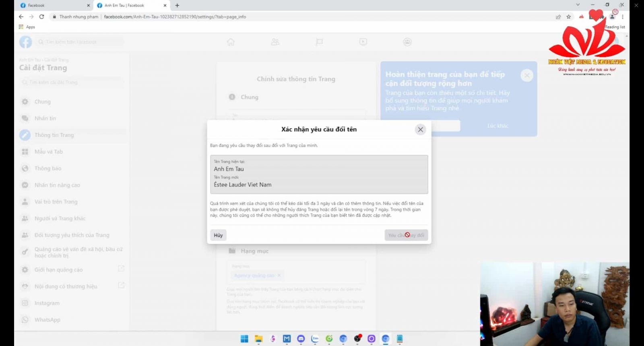Open Windows Start menu
Image resolution: width=644 pixels, height=346 pixels.
point(244,339)
